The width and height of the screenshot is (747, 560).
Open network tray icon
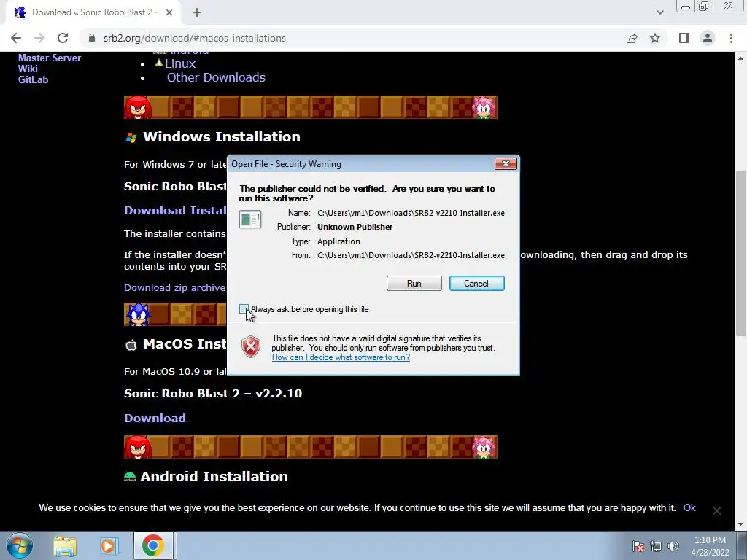(x=656, y=546)
